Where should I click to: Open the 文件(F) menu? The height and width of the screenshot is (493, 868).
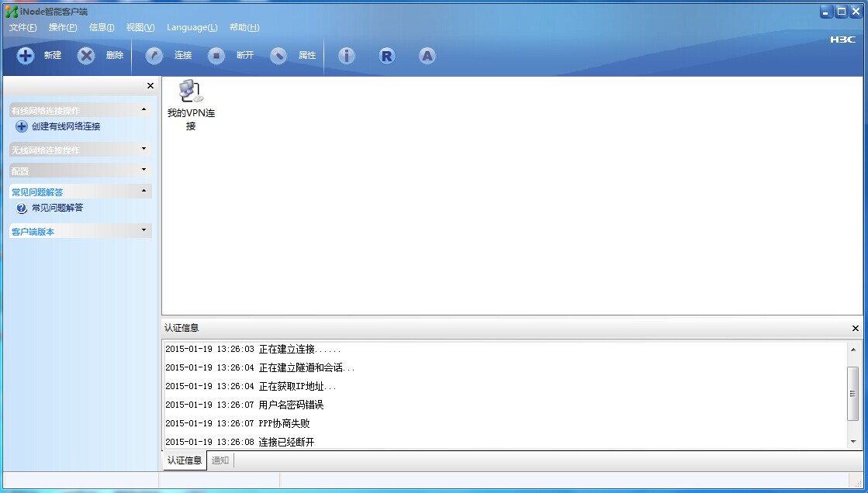pyautogui.click(x=22, y=27)
